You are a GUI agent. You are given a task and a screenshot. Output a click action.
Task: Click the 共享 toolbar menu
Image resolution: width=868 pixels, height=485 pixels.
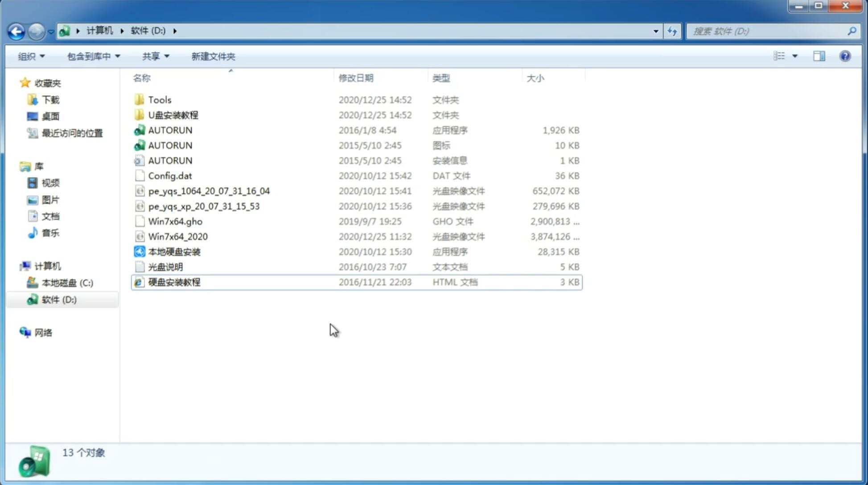(x=154, y=56)
